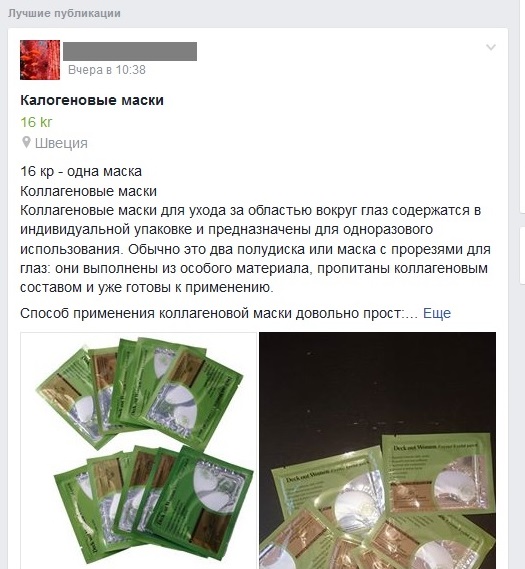Open the left photo on white background
This screenshot has height=569, width=525.
point(138,450)
